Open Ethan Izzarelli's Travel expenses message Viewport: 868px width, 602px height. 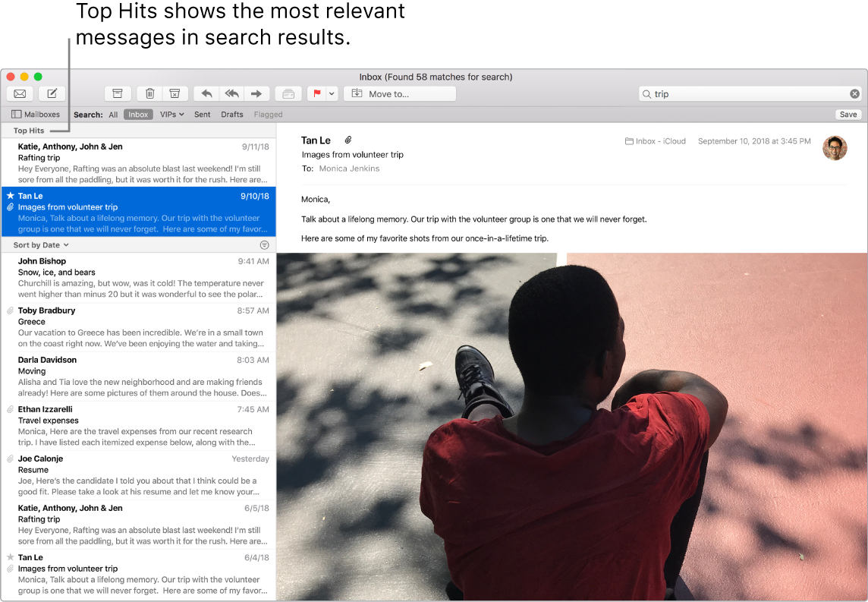coord(138,425)
